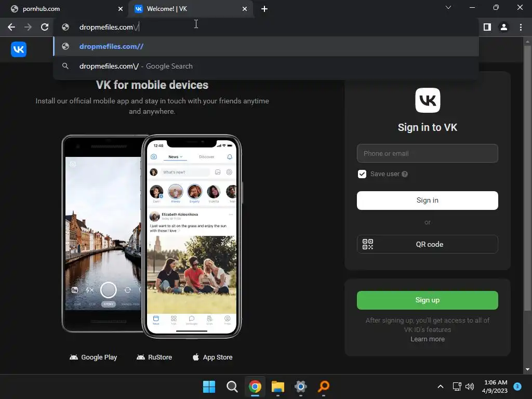Click the VK logo in the page header
Viewport: 532px width, 399px height.
tap(19, 49)
